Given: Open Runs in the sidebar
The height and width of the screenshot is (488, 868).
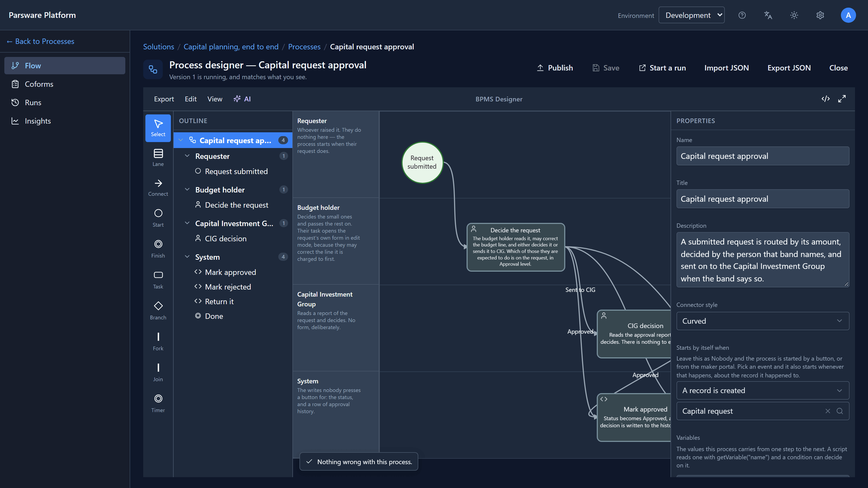Looking at the screenshot, I should pyautogui.click(x=65, y=102).
